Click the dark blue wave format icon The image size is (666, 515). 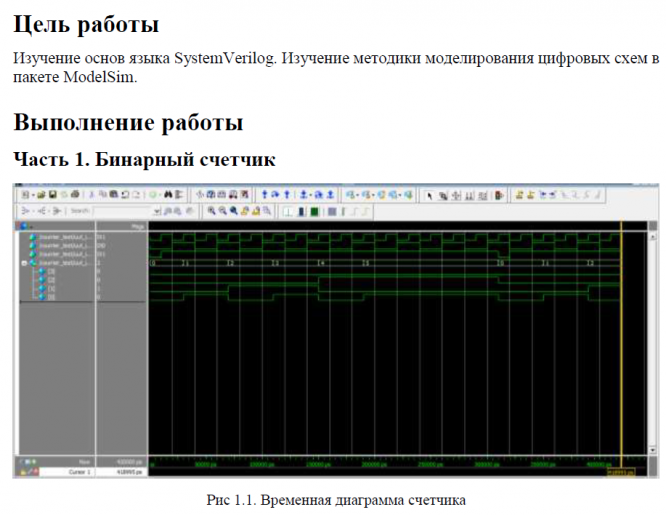click(x=301, y=211)
